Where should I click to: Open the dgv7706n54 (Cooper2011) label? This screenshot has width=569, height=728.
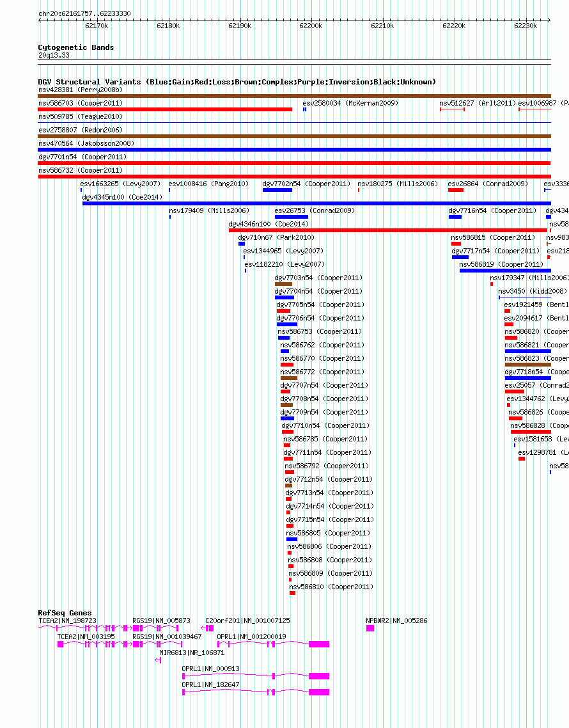[x=321, y=319]
